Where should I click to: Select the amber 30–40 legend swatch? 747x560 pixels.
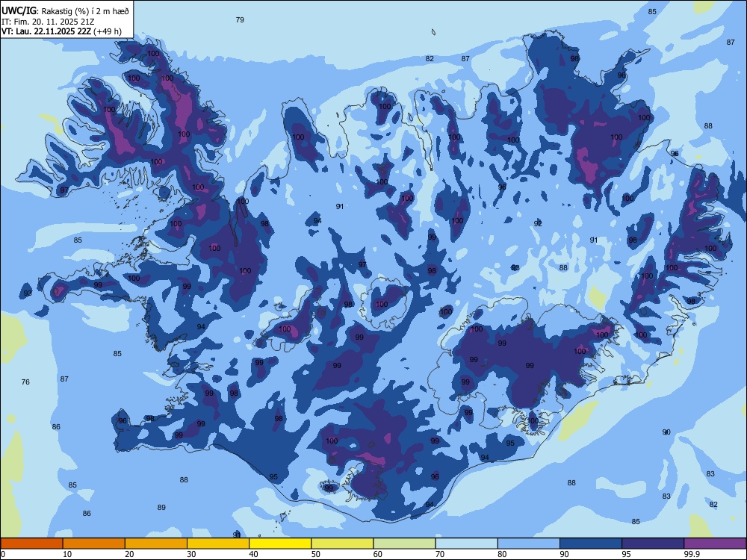point(218,544)
